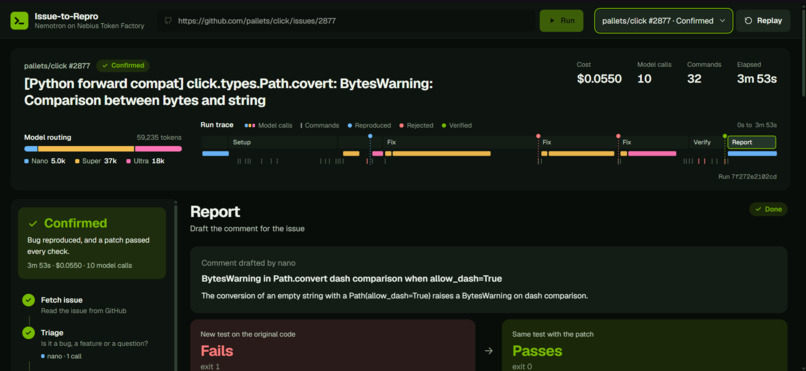Click the Done status badge
Viewport: 806px width, 371px height.
768,209
